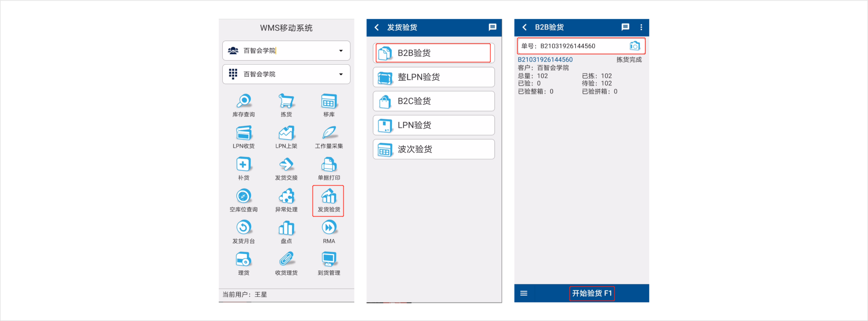
Task: Tap the 拣货 picking cart icon
Action: click(x=286, y=102)
